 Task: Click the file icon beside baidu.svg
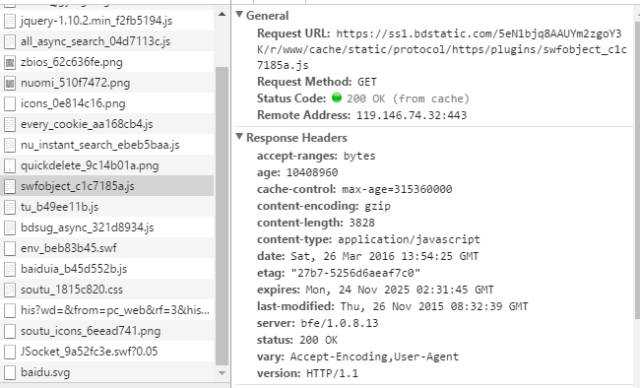[x=10, y=372]
